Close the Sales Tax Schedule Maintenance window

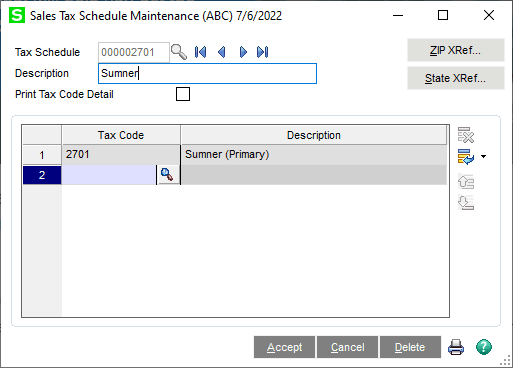coord(489,15)
